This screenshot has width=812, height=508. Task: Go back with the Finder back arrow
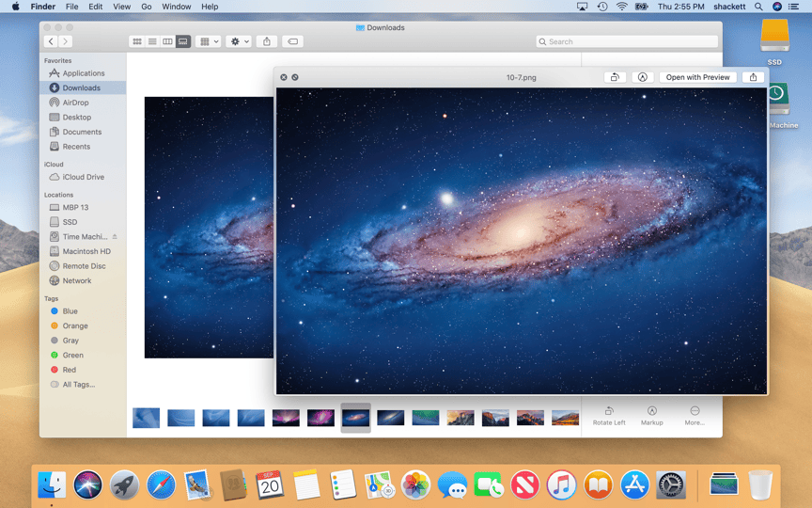tap(50, 41)
